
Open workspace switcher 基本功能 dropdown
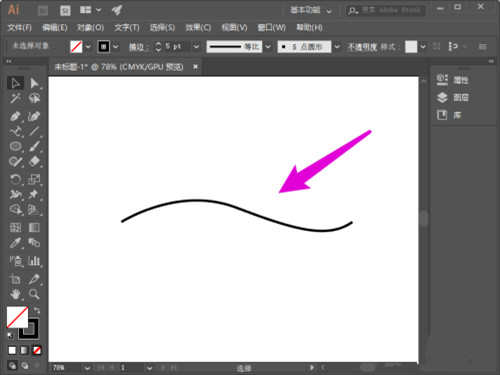[311, 10]
